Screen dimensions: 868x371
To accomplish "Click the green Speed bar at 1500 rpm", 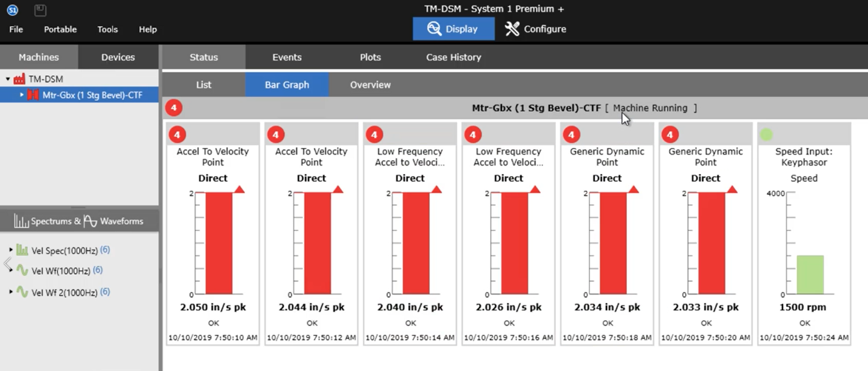I will 810,275.
